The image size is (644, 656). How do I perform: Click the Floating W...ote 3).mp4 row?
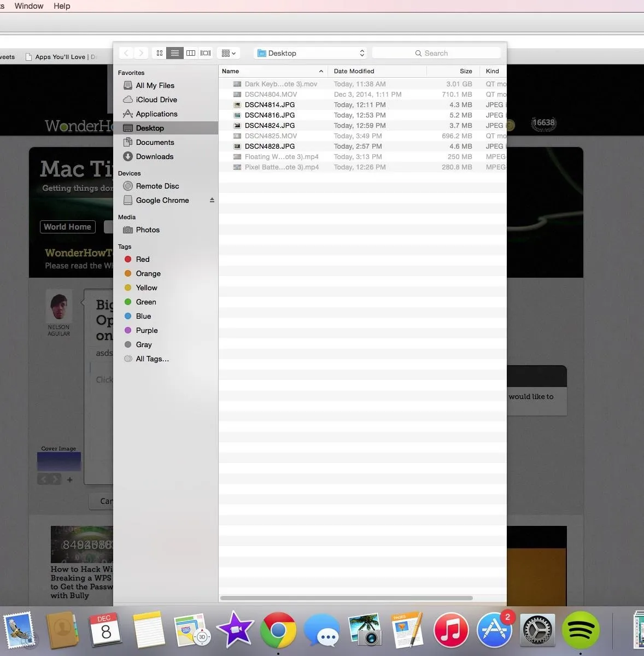click(x=362, y=157)
